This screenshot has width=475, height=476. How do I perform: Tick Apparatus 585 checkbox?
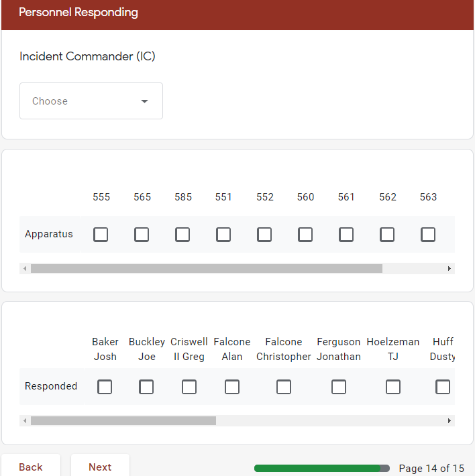182,235
